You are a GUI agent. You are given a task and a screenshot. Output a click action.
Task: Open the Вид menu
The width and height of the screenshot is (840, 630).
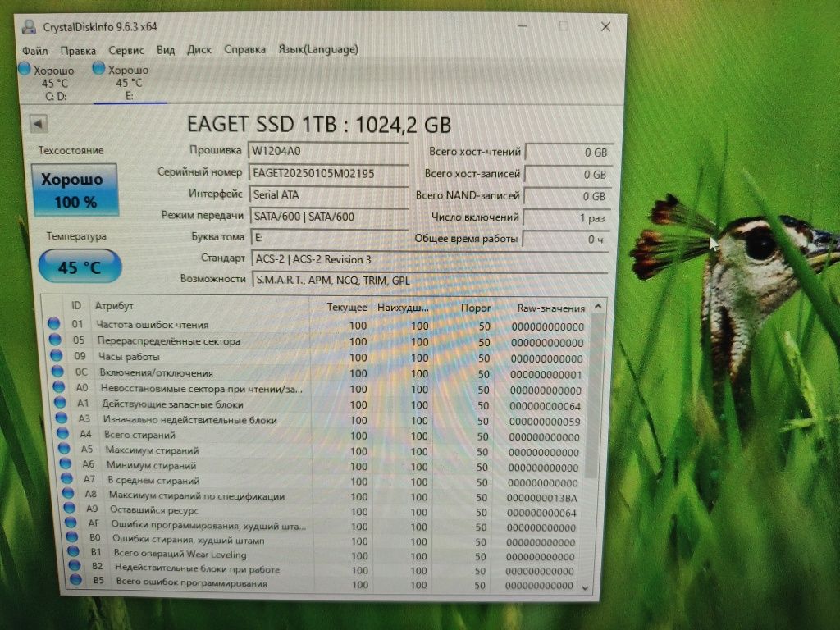166,50
